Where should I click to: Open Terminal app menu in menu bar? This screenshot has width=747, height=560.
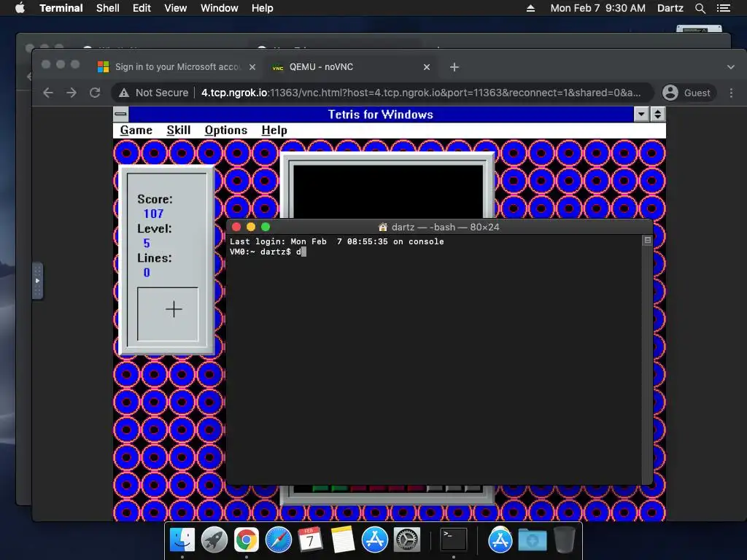coord(61,8)
